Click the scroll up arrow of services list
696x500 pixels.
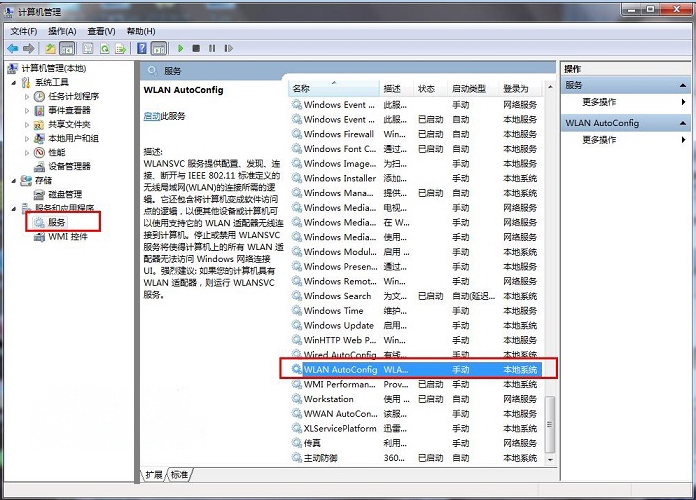point(550,87)
